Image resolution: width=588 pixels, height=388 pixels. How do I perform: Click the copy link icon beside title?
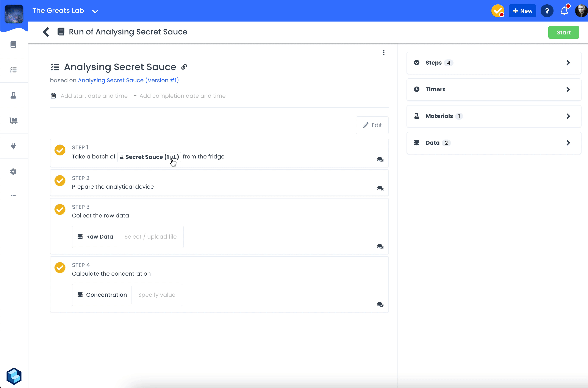184,67
